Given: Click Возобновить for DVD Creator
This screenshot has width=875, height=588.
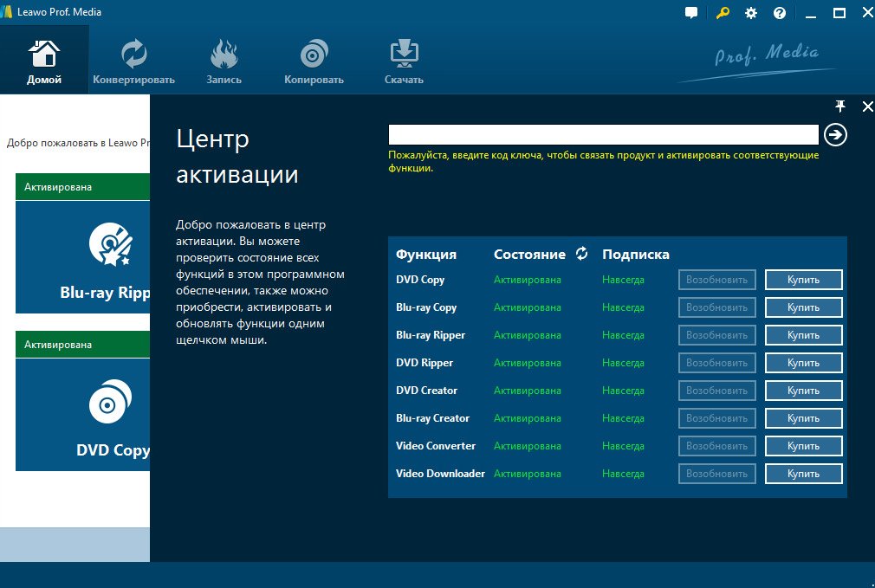Looking at the screenshot, I should (x=717, y=391).
